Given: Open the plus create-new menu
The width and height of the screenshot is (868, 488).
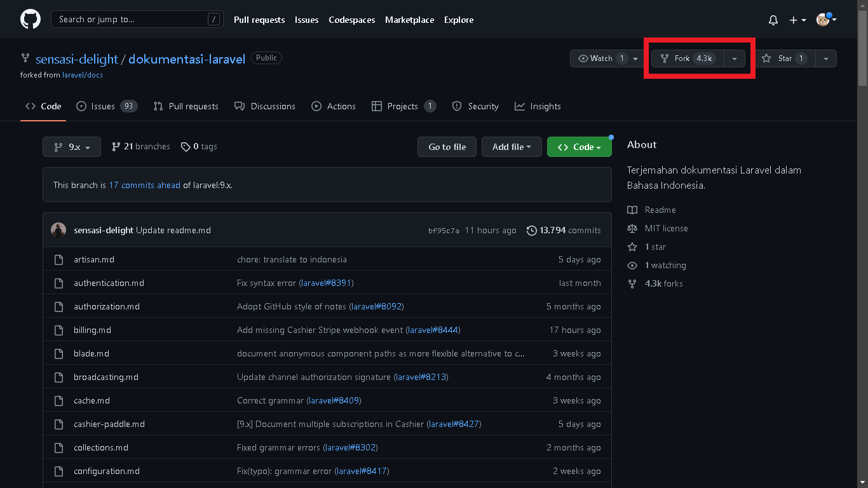Looking at the screenshot, I should (797, 20).
